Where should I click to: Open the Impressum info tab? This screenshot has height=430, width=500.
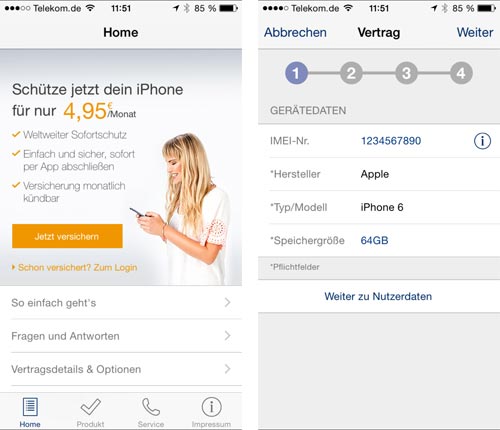point(211,412)
